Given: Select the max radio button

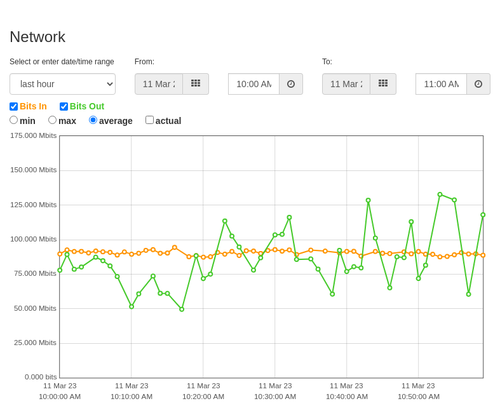Looking at the screenshot, I should point(52,120).
